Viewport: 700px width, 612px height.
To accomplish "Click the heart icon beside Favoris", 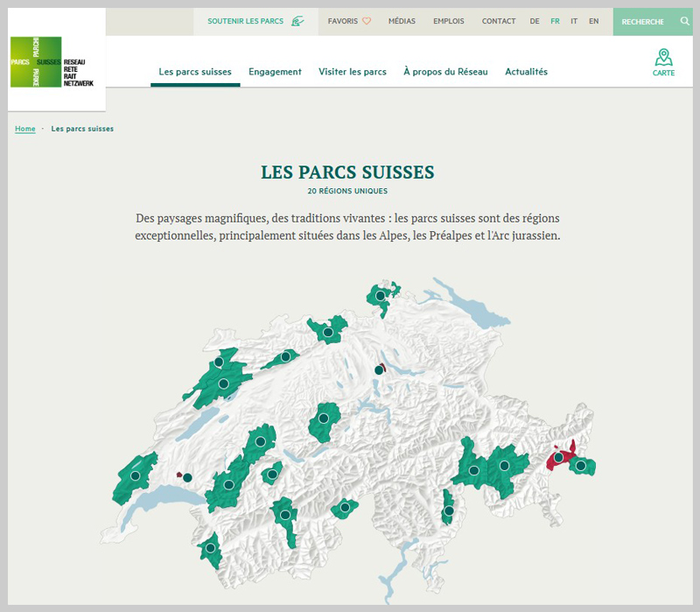I will point(367,21).
